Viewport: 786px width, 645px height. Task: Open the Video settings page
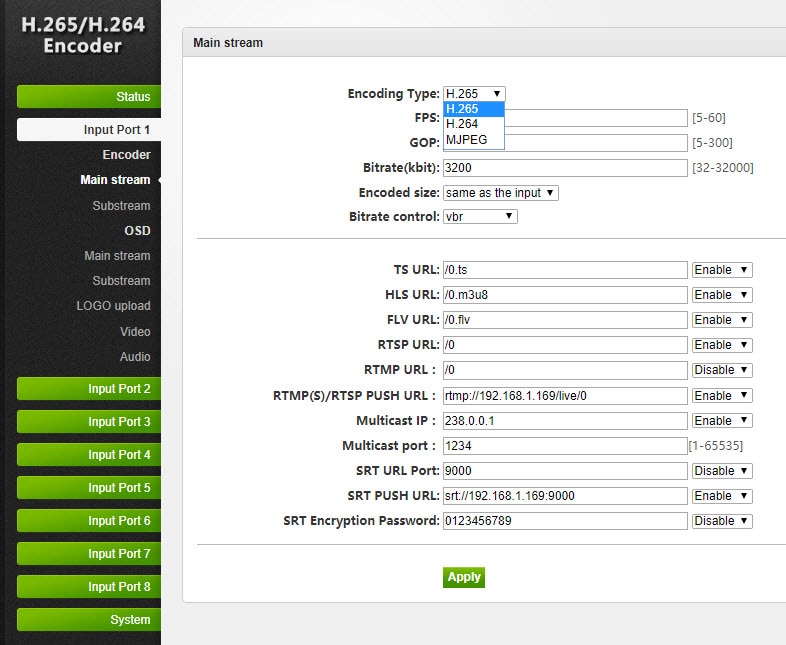pos(135,332)
